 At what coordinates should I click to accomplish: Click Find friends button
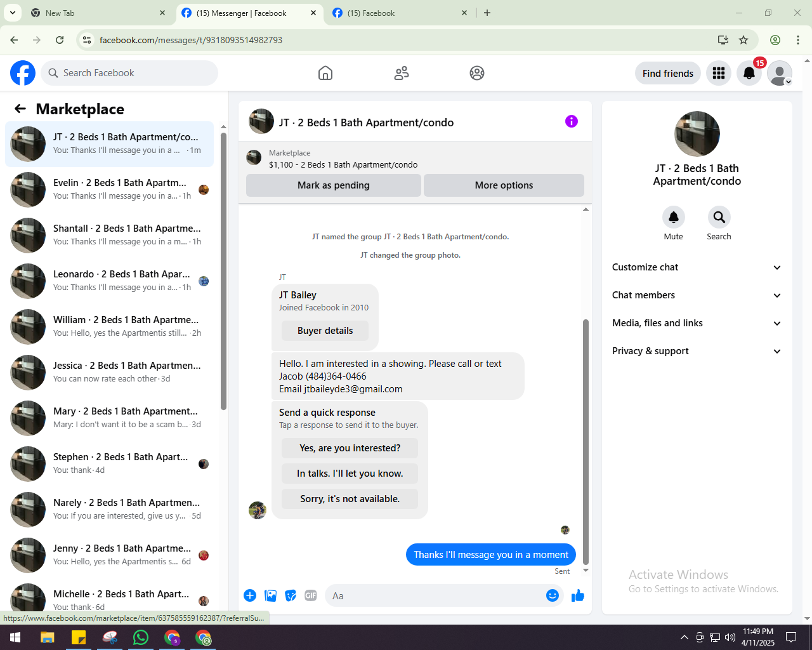point(668,73)
